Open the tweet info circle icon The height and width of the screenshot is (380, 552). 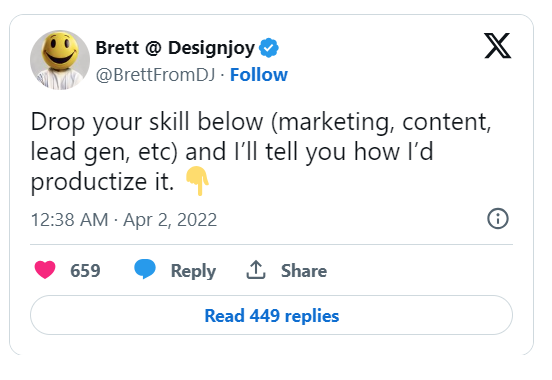tap(498, 219)
